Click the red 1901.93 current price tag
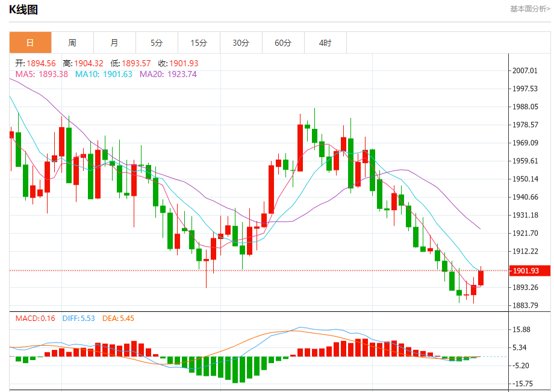Screen dimensions: 554x392 530,271
